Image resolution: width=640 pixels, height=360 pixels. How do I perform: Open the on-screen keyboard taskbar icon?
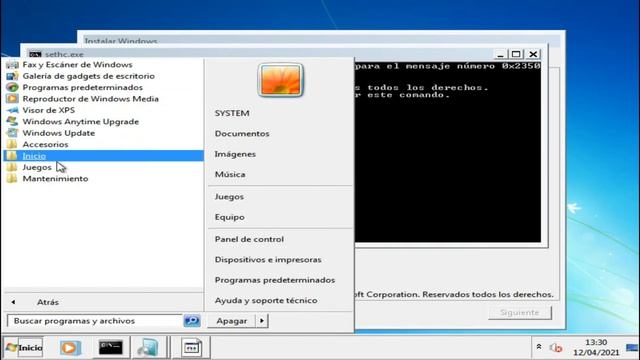(191, 347)
